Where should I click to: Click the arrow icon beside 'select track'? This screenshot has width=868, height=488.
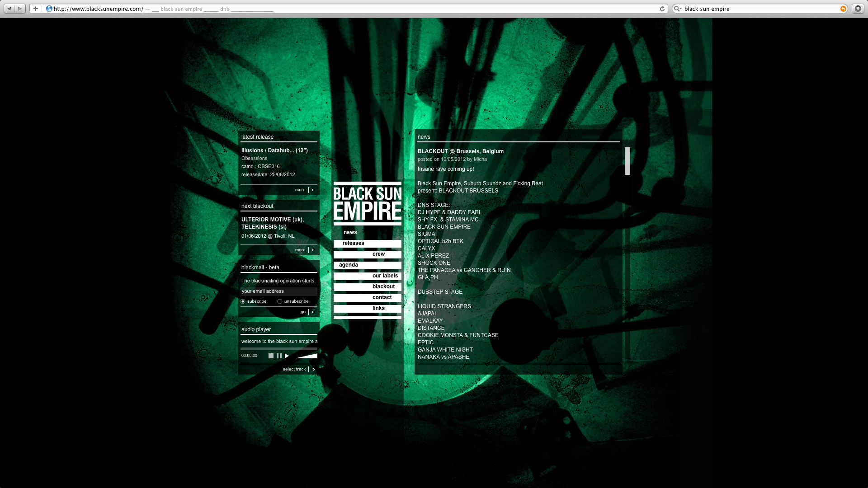(313, 370)
